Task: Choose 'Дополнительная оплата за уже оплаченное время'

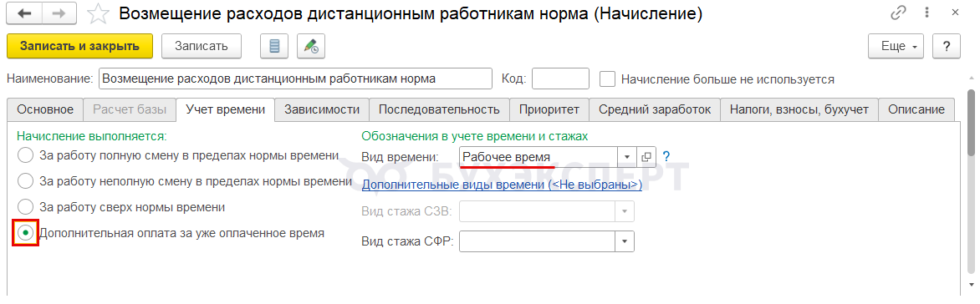Action: pyautogui.click(x=25, y=234)
